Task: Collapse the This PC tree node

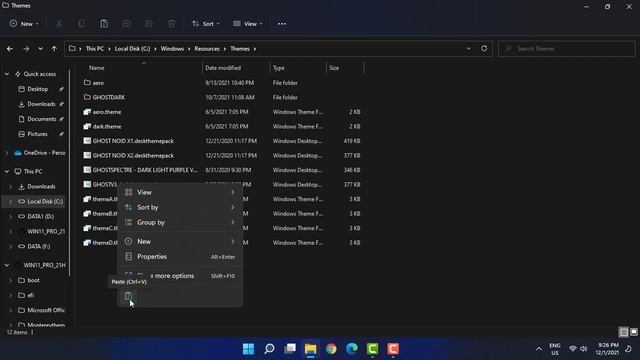Action: 7,171
